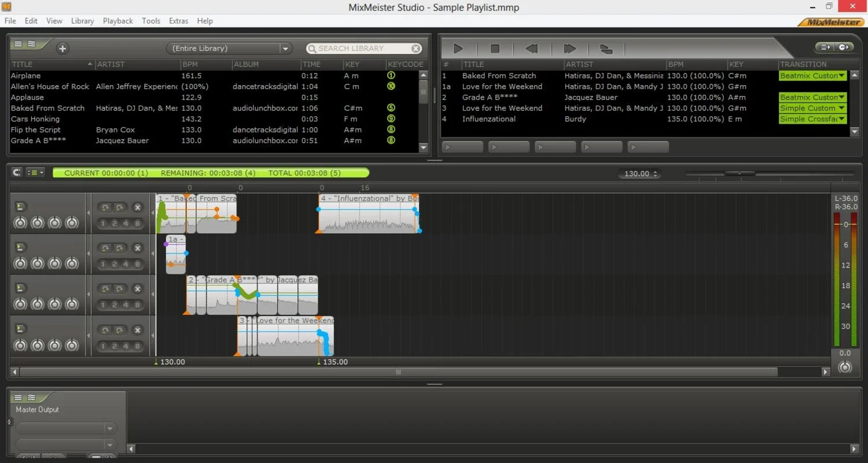Click first cue button below playlist
The width and height of the screenshot is (868, 463).
pyautogui.click(x=462, y=147)
